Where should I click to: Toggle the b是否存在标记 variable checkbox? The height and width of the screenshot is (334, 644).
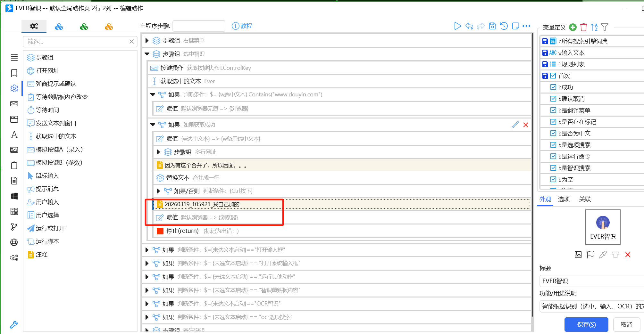553,122
